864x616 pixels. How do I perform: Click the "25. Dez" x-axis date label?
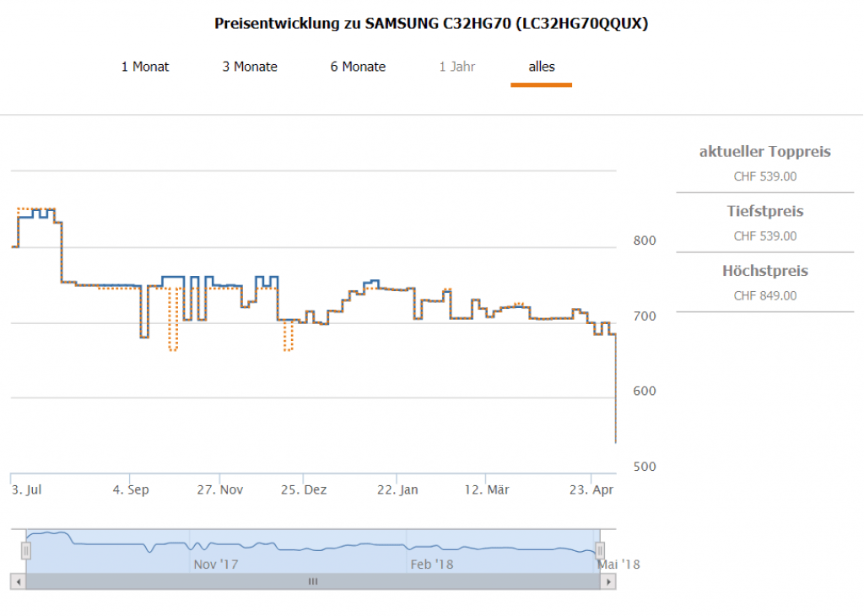click(304, 489)
